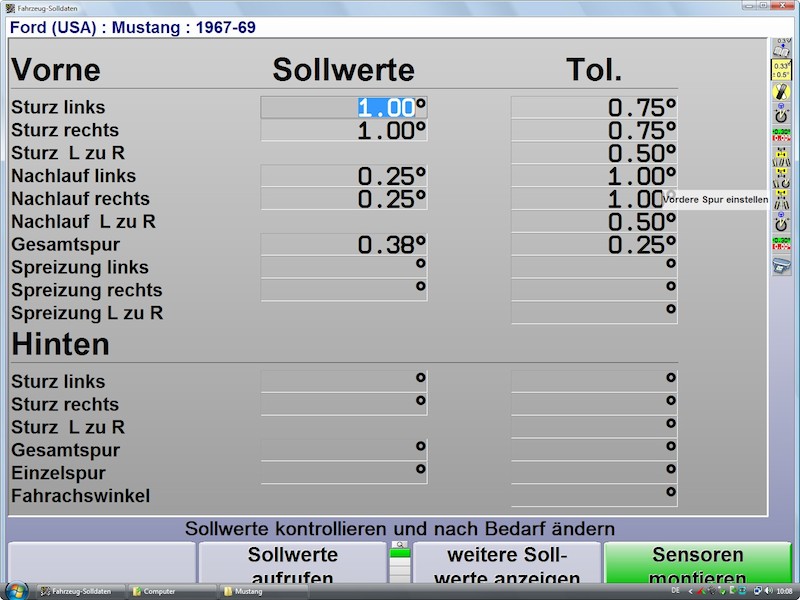Click Hinten Sturz rechts Sollwert field

[344, 404]
